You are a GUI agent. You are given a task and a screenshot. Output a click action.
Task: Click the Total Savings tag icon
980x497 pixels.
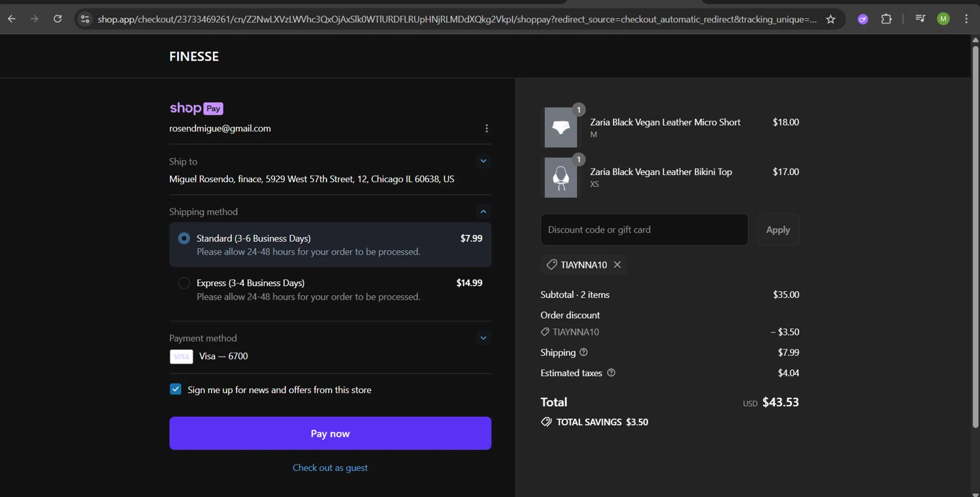point(546,422)
